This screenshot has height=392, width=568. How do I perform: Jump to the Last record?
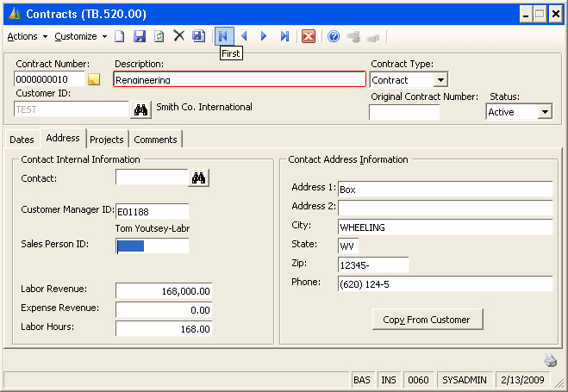coord(284,36)
